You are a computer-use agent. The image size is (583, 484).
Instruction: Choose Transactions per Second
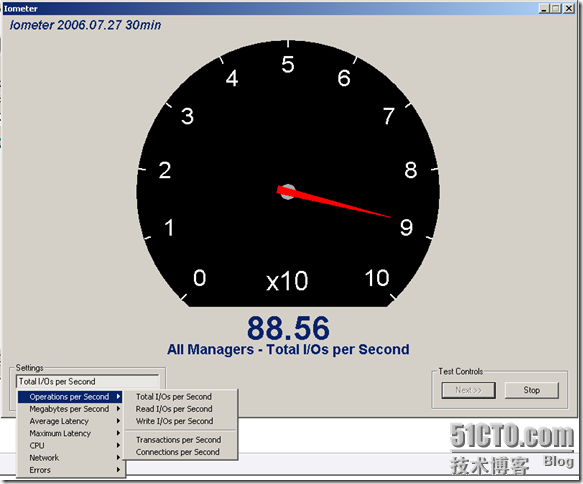click(x=180, y=440)
